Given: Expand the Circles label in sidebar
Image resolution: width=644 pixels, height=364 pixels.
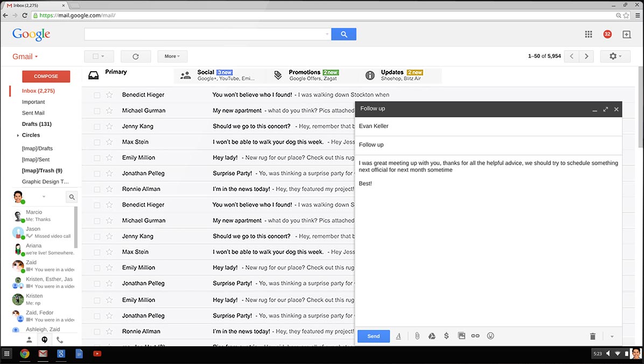Looking at the screenshot, I should tap(18, 136).
